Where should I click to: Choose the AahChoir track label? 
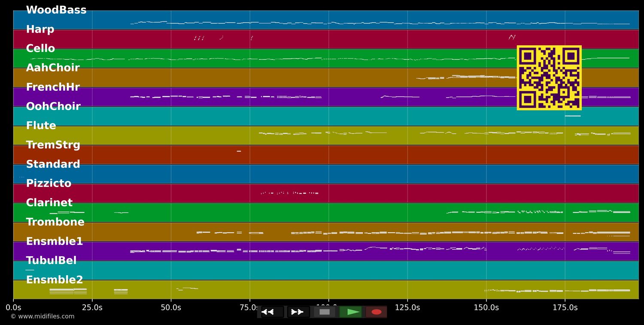tap(53, 68)
